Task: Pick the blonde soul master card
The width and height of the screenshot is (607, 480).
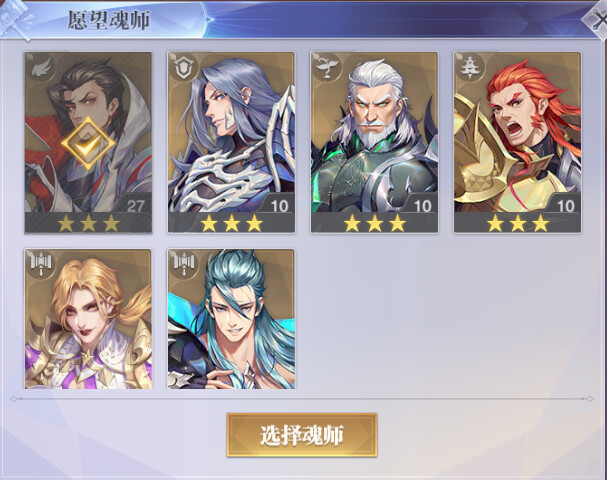Action: [x=88, y=319]
